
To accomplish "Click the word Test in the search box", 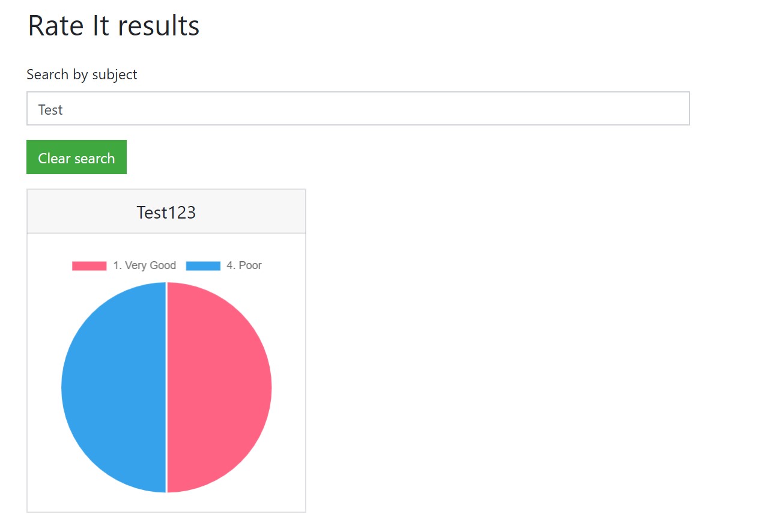I will 50,110.
